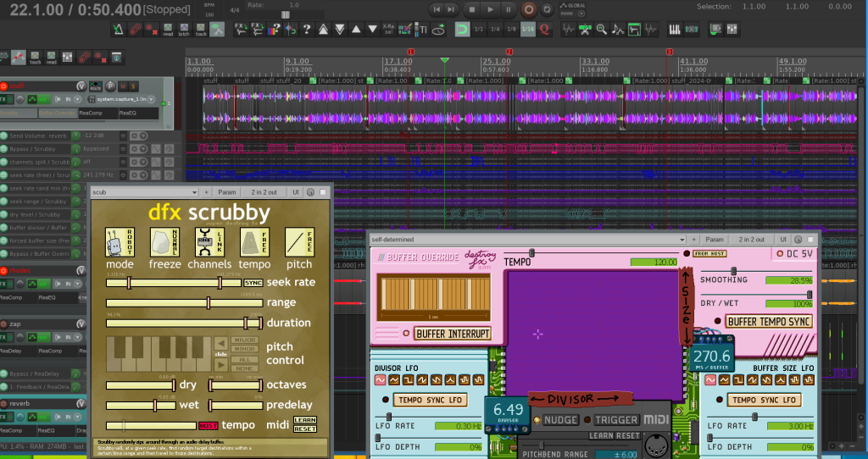Click the magnifier zoom toolbar icon
This screenshot has height=459, width=868.
pyautogui.click(x=601, y=30)
